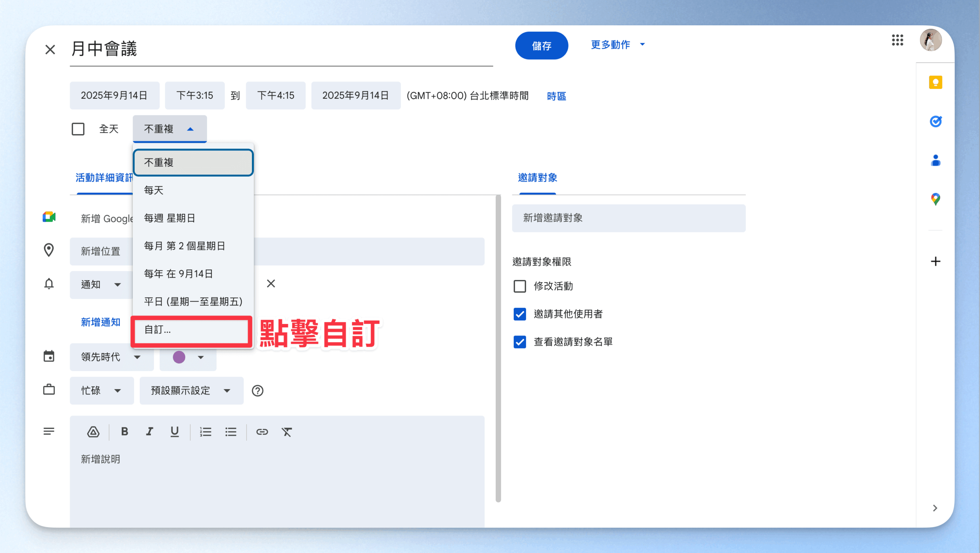This screenshot has width=980, height=553.
Task: Check the 修改活動 guest permission
Action: [x=519, y=286]
